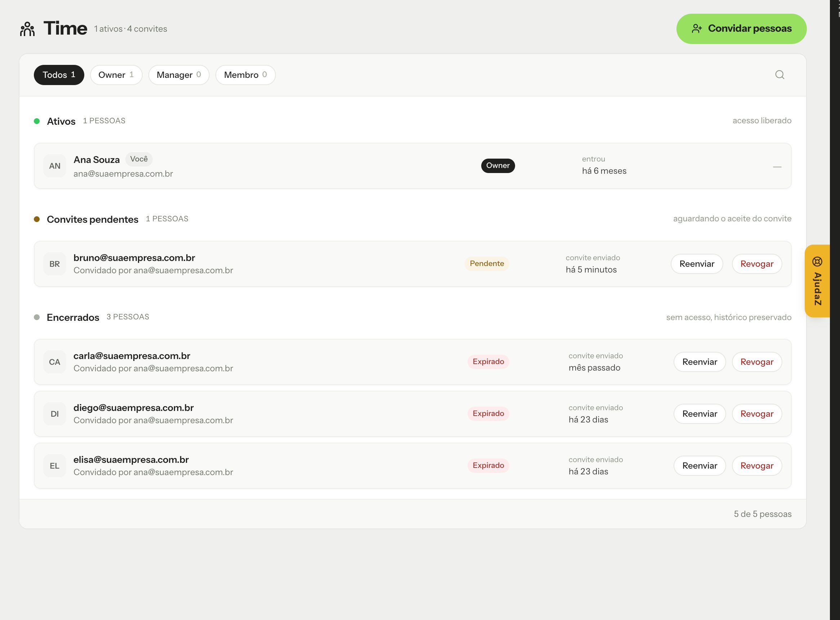Filter by Manager role
Viewport: 840px width, 620px height.
(x=179, y=75)
